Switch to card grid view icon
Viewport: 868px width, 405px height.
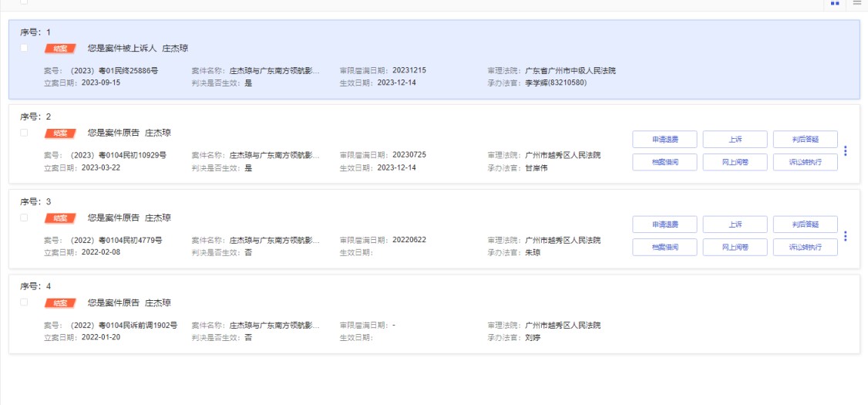pos(835,4)
